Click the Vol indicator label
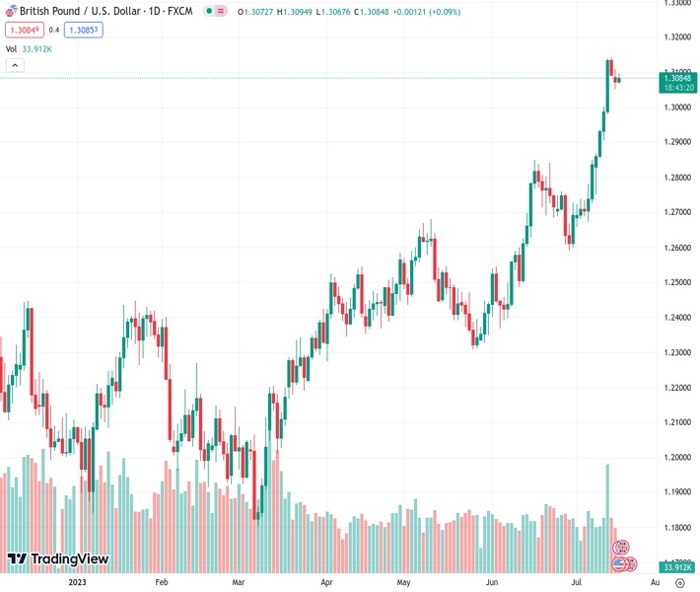700x592 pixels. coord(11,48)
